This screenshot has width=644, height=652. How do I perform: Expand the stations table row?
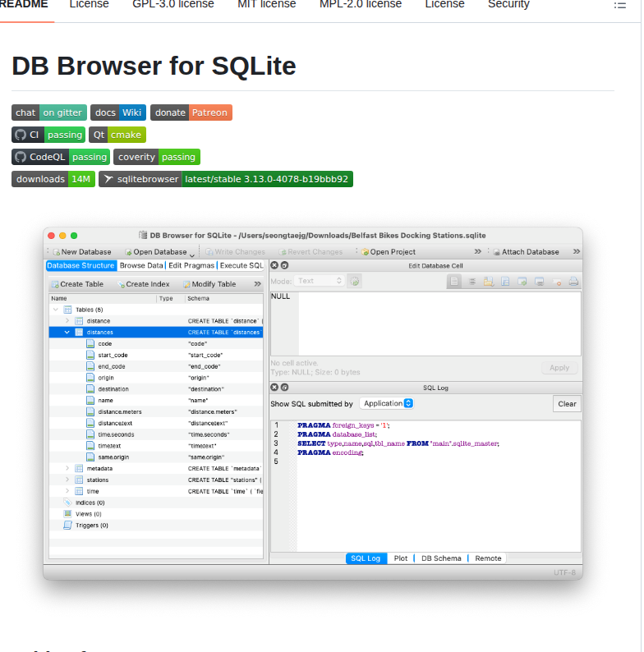[67, 480]
